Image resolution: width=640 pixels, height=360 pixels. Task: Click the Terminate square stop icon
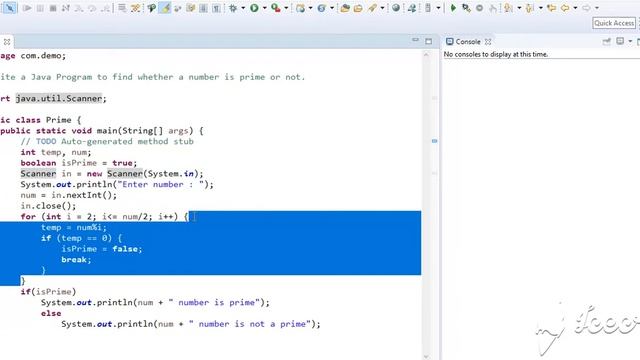point(53,8)
